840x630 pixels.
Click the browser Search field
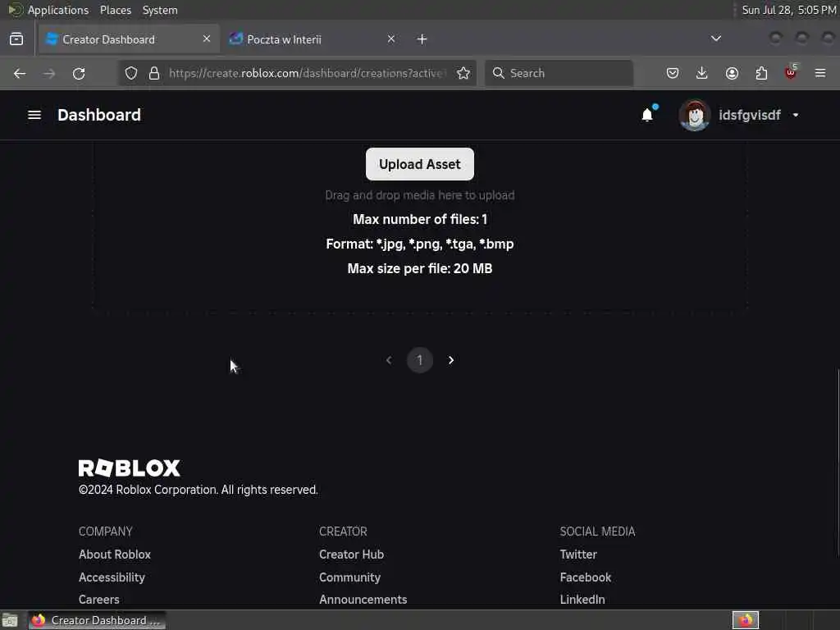tap(559, 73)
